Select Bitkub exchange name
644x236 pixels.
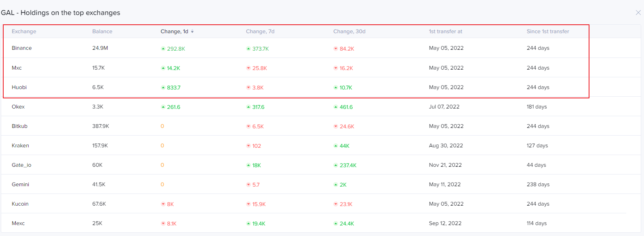point(19,126)
